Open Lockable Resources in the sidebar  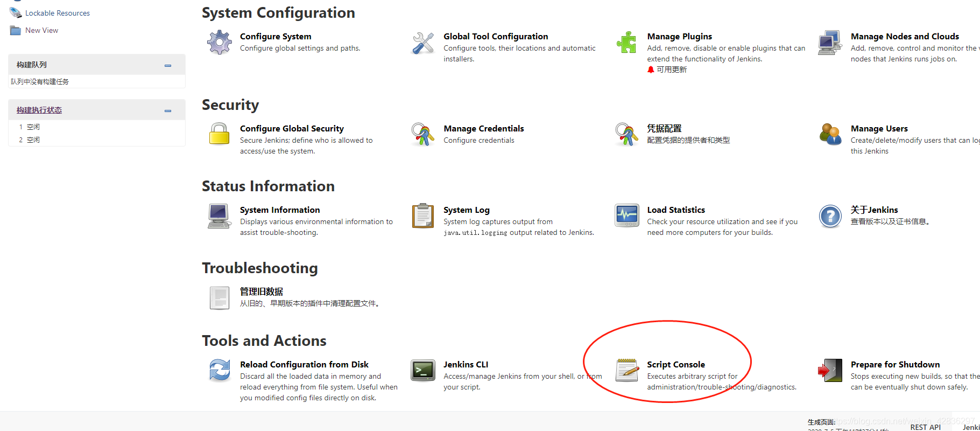click(58, 13)
